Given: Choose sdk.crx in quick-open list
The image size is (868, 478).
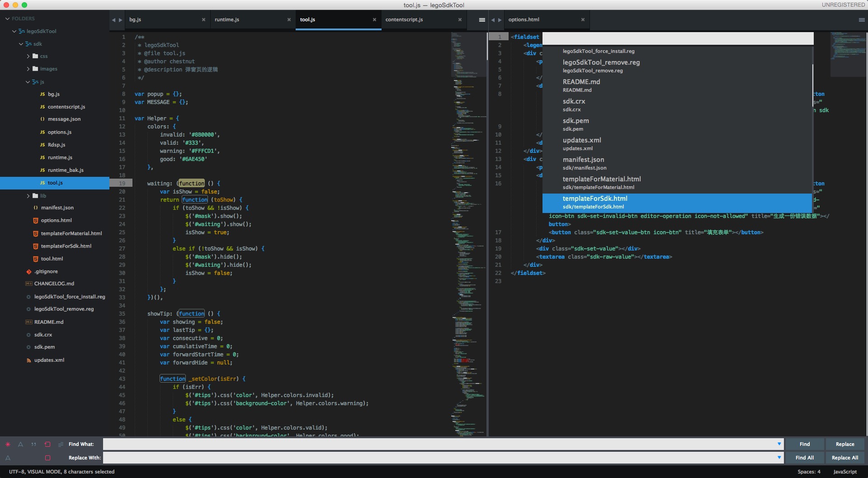Looking at the screenshot, I should [x=677, y=105].
